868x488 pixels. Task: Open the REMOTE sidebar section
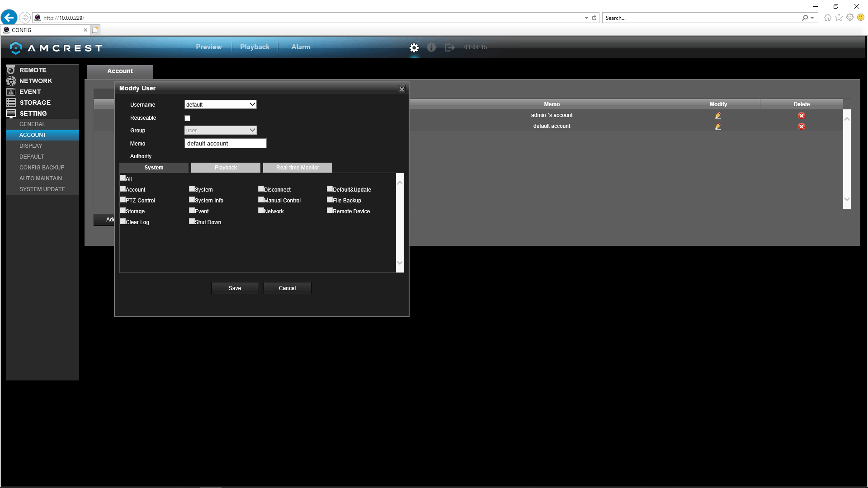click(33, 70)
